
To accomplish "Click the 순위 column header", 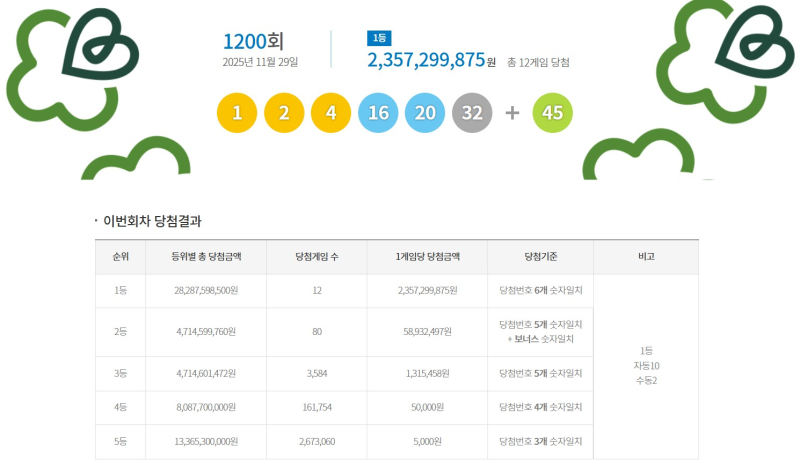I will [x=120, y=257].
